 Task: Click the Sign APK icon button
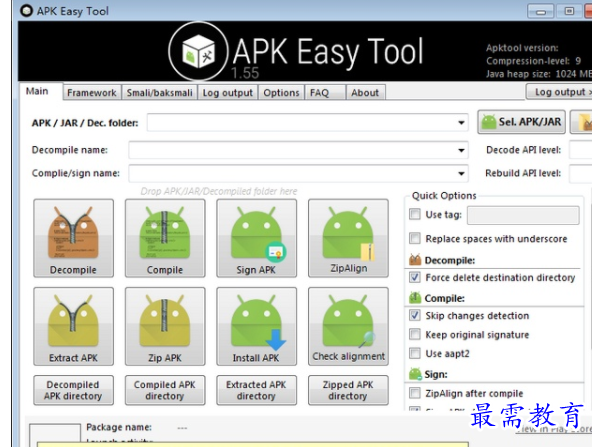(257, 238)
